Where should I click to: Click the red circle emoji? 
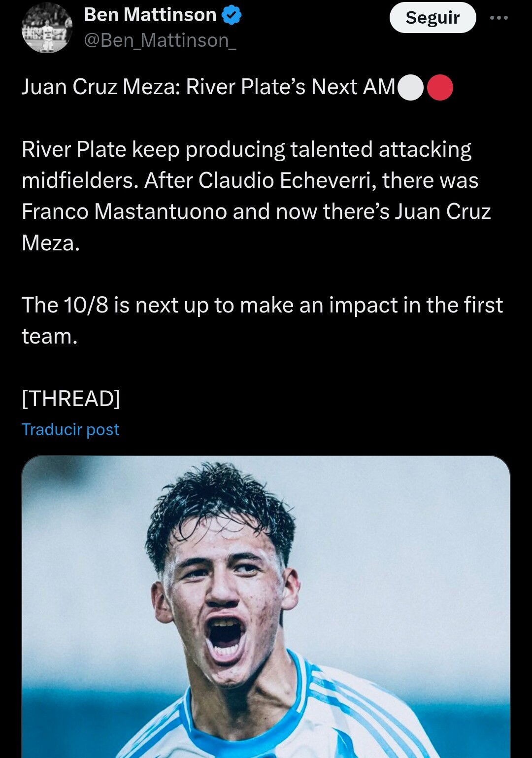point(440,88)
